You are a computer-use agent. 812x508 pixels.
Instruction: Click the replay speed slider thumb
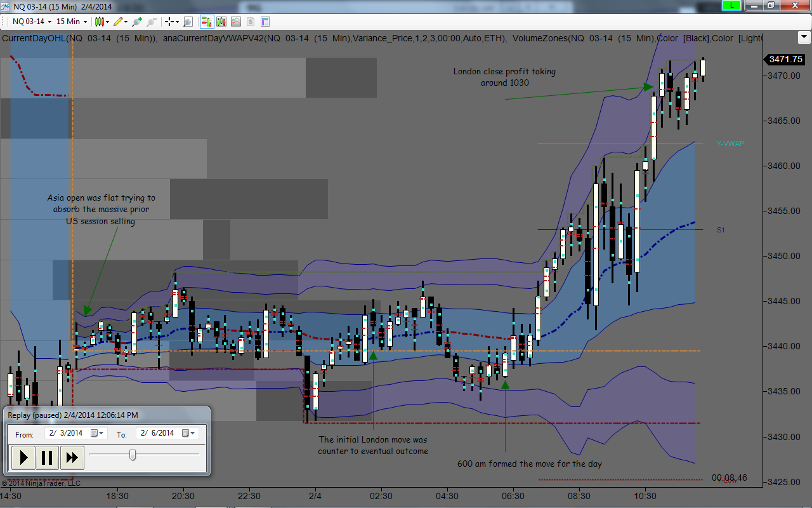coord(133,455)
